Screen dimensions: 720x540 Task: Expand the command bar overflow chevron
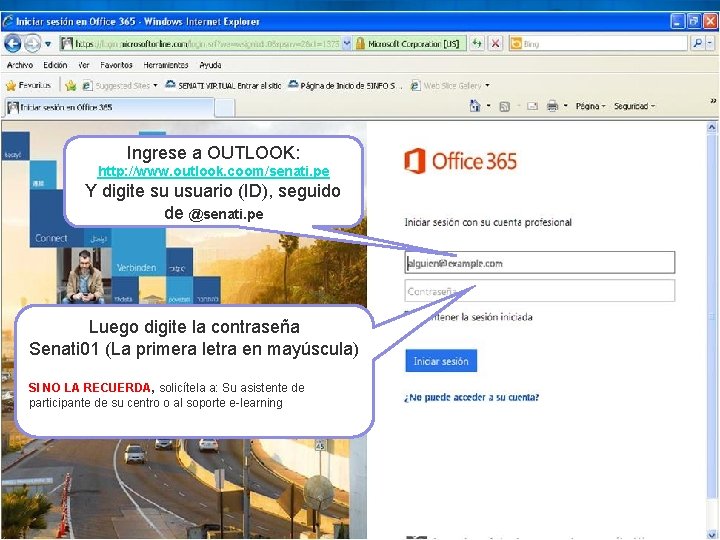click(x=713, y=101)
